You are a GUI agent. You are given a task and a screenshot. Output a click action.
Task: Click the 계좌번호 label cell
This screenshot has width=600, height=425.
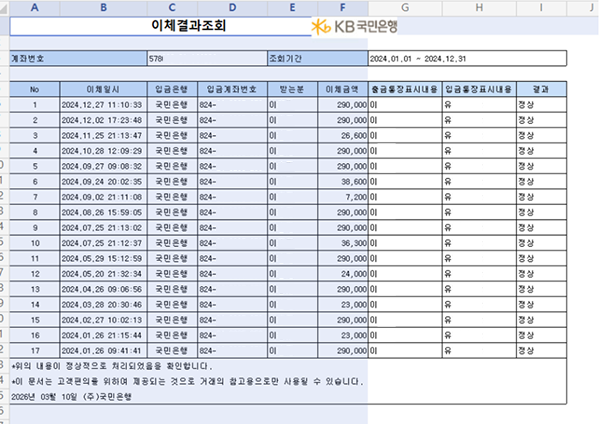[x=78, y=59]
